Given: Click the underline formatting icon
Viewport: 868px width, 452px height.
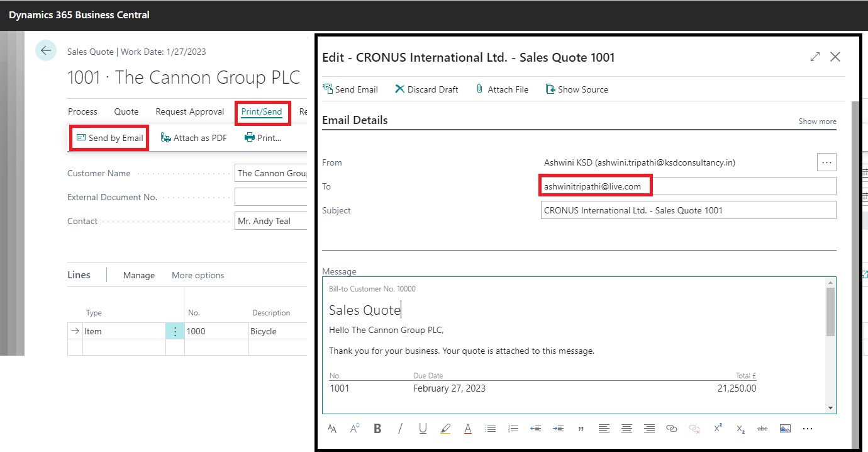Looking at the screenshot, I should point(423,429).
